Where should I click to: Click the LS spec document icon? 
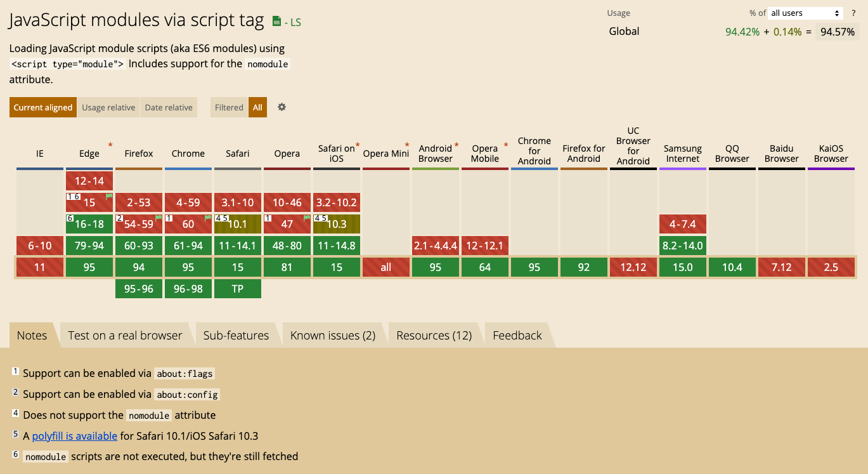pos(276,22)
